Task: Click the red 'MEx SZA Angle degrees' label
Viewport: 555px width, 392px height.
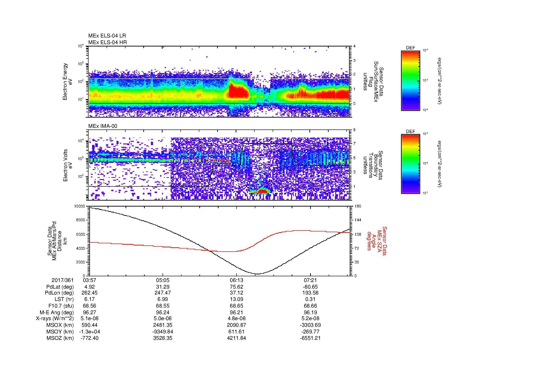Action: pos(377,241)
